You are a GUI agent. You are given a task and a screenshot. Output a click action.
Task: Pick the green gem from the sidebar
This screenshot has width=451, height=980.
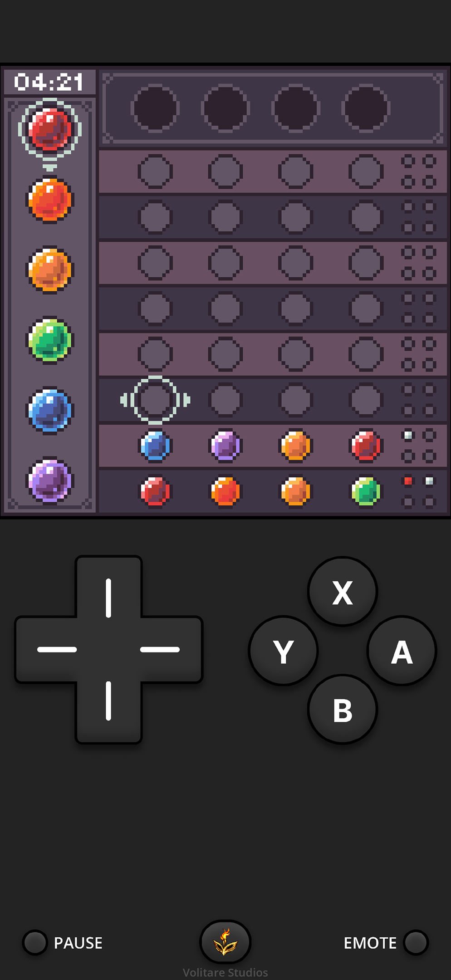pyautogui.click(x=50, y=340)
